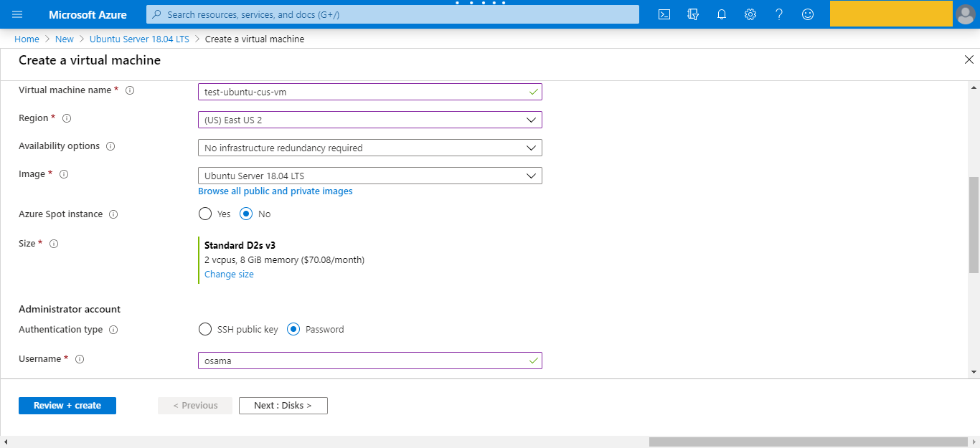Open the notifications bell
980x448 pixels.
coord(722,14)
